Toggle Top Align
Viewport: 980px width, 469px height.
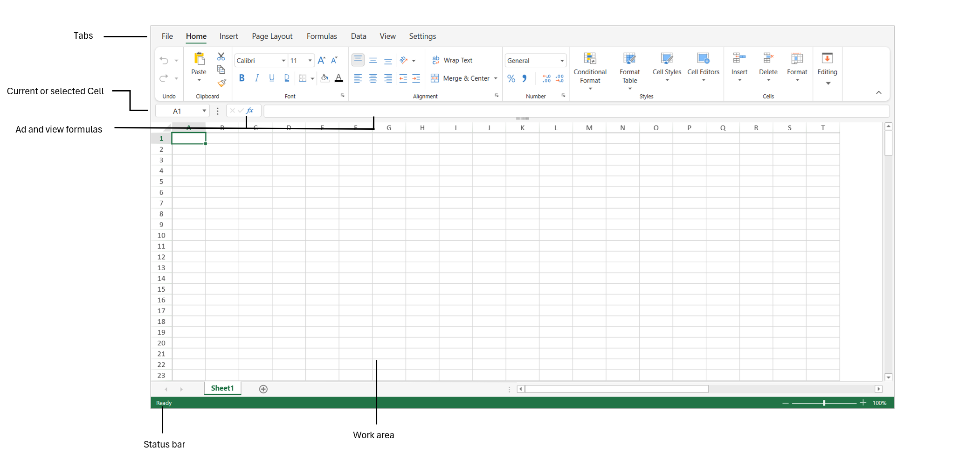(358, 60)
